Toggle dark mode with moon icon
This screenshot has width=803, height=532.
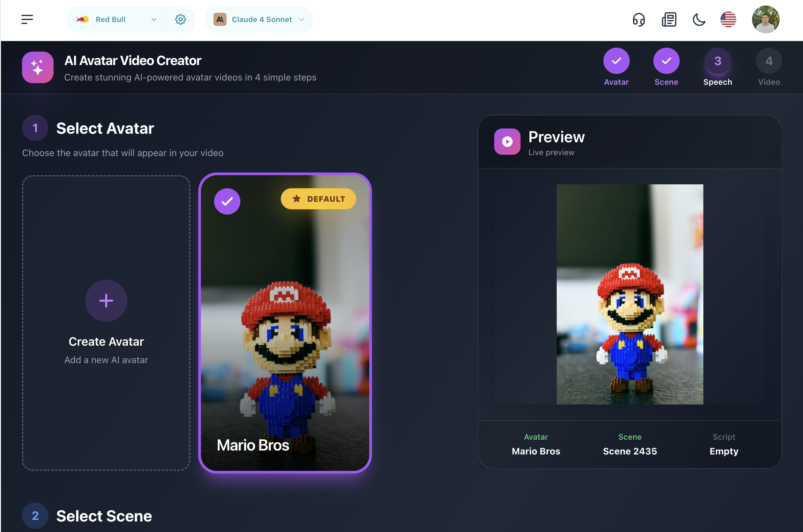(x=699, y=19)
